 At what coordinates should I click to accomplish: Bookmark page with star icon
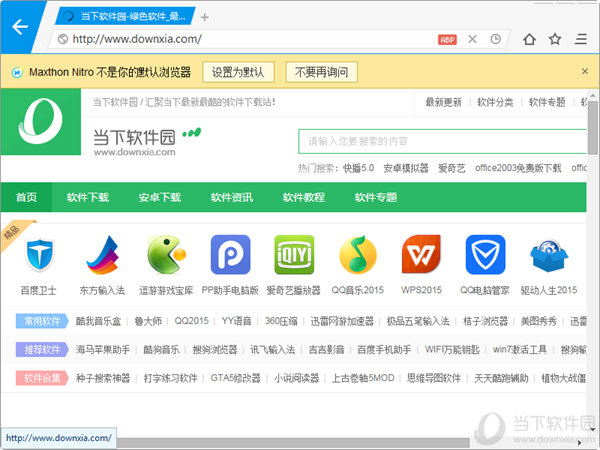pyautogui.click(x=555, y=39)
